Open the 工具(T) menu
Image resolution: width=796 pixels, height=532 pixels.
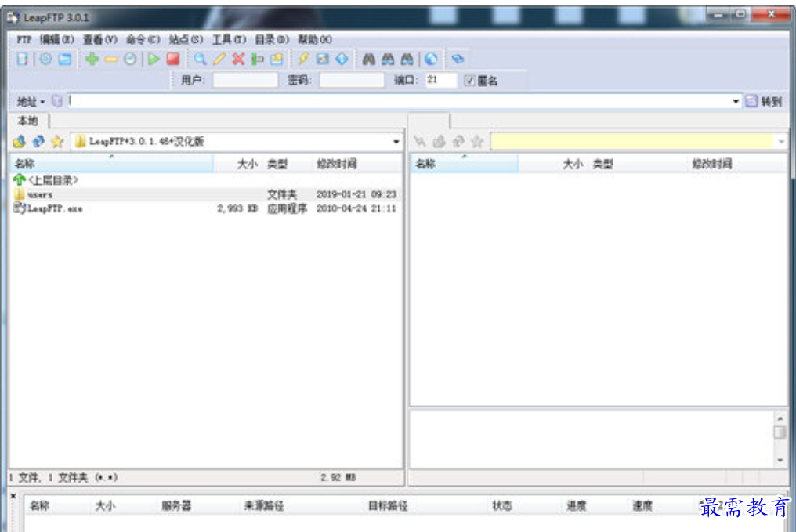point(229,40)
